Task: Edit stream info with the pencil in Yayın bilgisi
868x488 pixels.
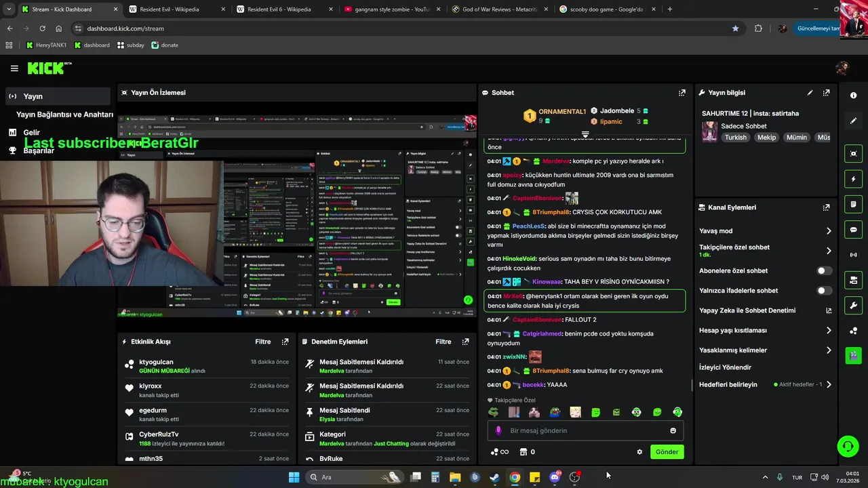Action: point(810,93)
